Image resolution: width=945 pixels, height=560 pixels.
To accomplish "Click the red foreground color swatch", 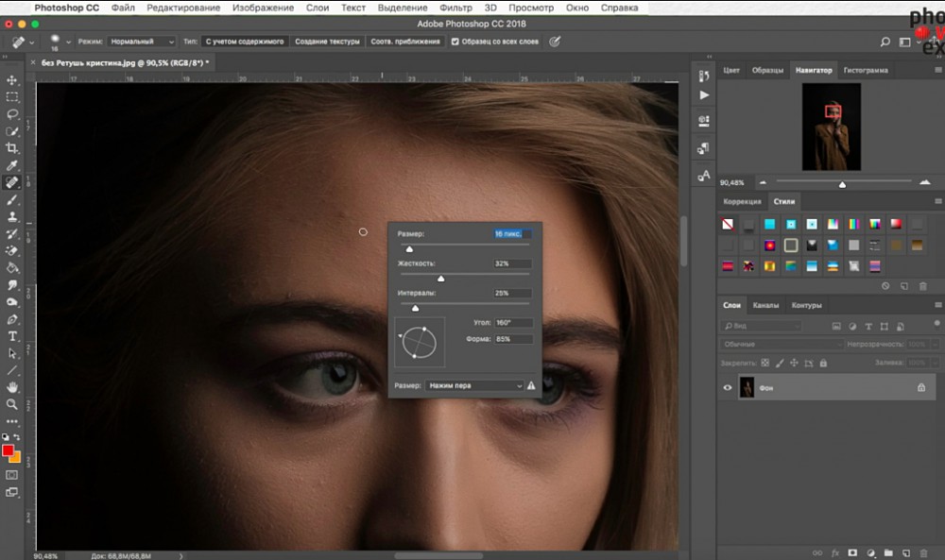I will pyautogui.click(x=8, y=450).
